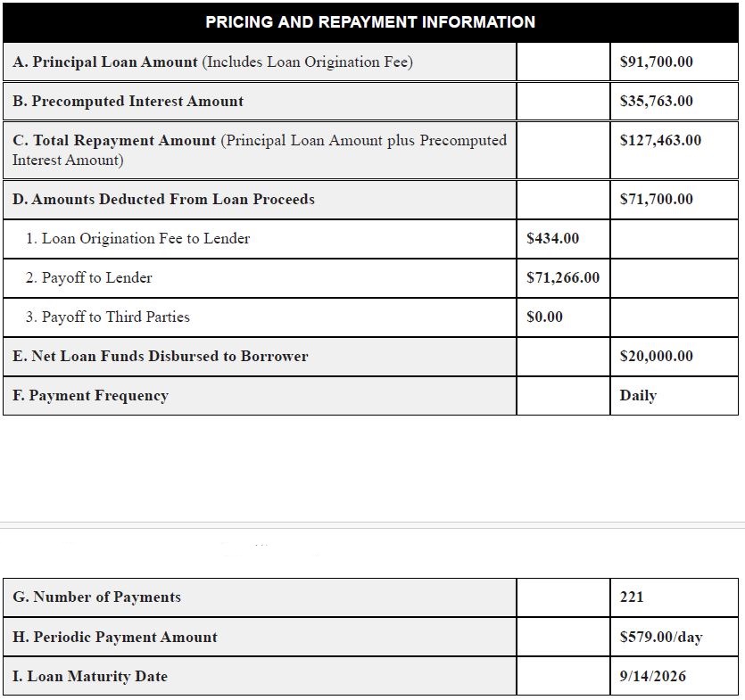Image resolution: width=745 pixels, height=700 pixels.
Task: Select the Precomputed Interest Amount row label
Action: [128, 101]
